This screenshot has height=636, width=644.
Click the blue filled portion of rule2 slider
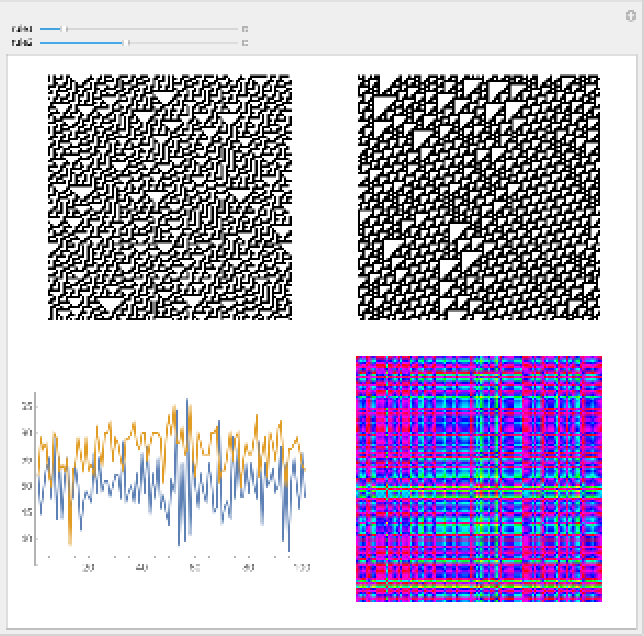click(x=80, y=43)
